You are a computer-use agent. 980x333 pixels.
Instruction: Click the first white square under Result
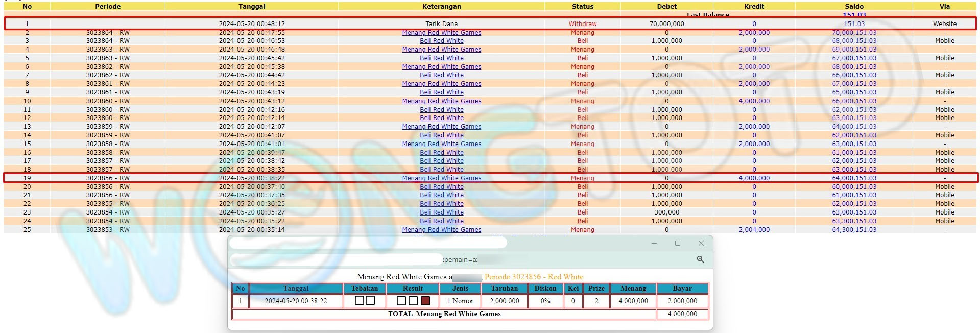click(x=401, y=301)
